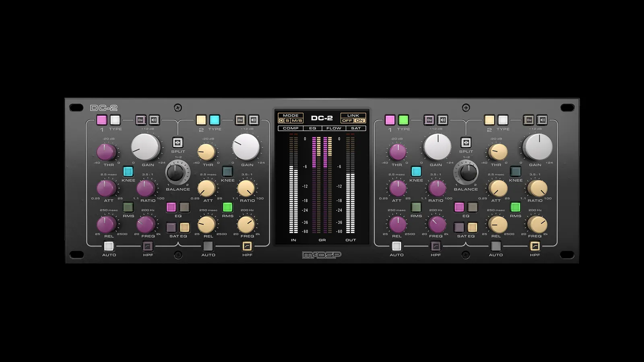Screen dimensions: 644x362
Task: Toggle the green RMS switch on right unit compressor 2
Action: [516, 207]
